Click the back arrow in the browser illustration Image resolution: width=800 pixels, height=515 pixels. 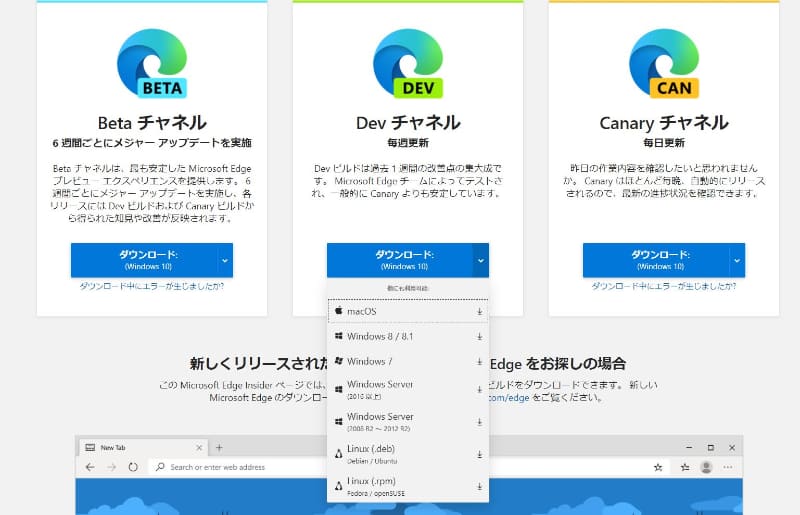(90, 467)
